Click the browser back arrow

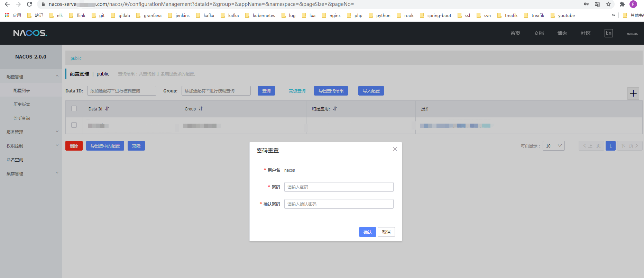pos(7,4)
